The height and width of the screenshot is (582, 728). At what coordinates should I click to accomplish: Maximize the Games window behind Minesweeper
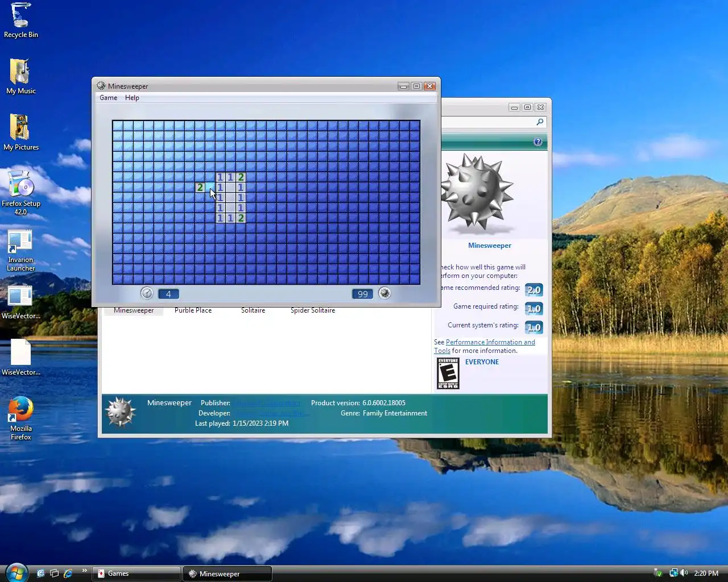tap(527, 107)
